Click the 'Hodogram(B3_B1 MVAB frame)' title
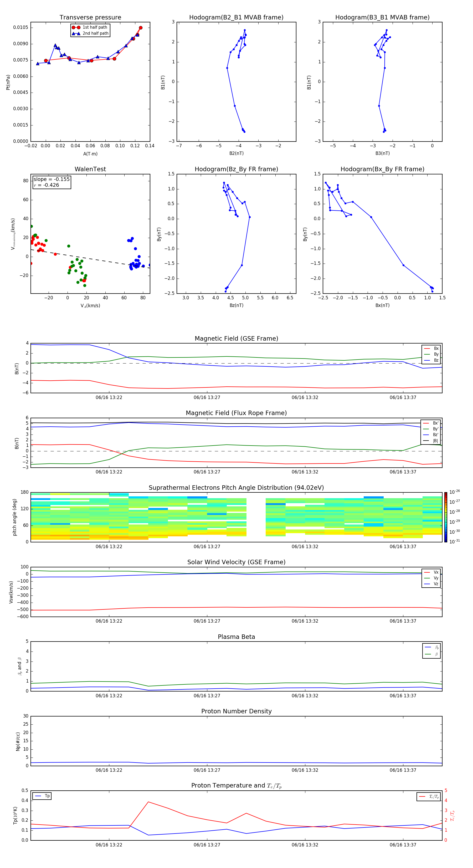 pyautogui.click(x=382, y=17)
